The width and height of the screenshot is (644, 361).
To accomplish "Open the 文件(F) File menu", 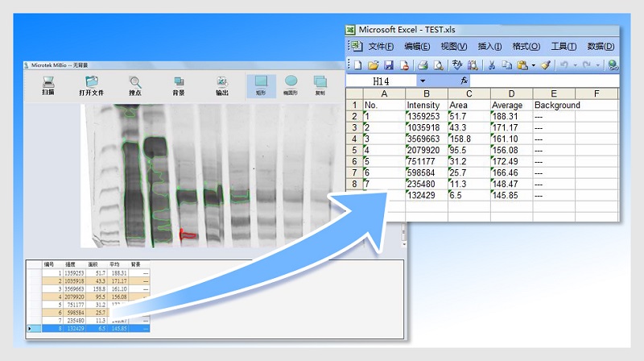I will [x=381, y=47].
